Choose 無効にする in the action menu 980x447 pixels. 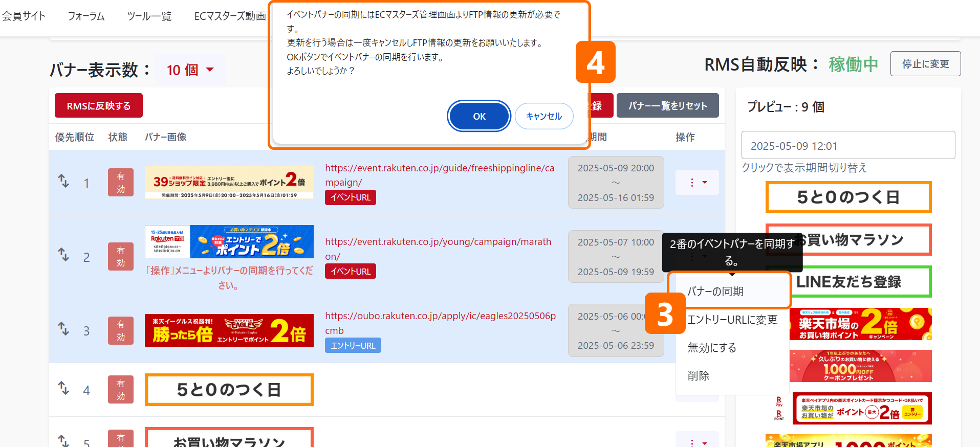[x=732, y=348]
